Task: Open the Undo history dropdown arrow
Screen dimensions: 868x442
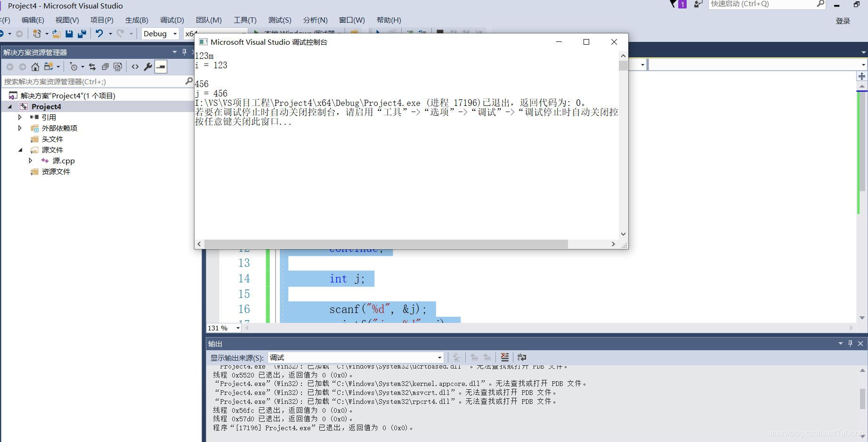Action: coord(110,33)
